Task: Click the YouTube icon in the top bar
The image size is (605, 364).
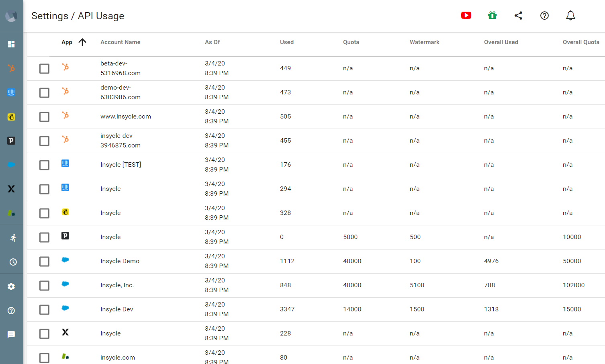Action: [466, 15]
